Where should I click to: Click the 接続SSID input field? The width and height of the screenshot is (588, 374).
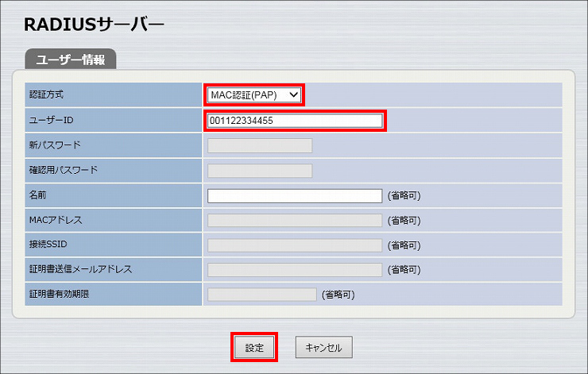295,245
